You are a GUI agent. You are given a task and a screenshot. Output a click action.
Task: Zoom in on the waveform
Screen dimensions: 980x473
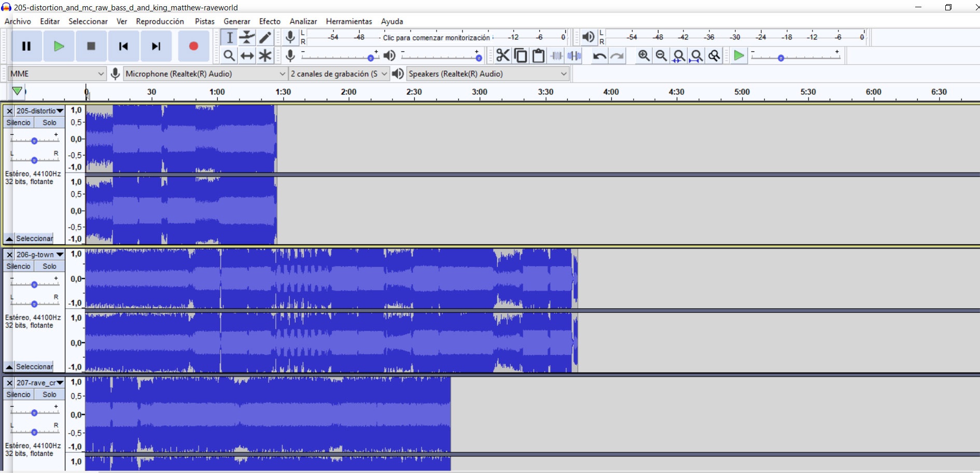click(x=643, y=55)
